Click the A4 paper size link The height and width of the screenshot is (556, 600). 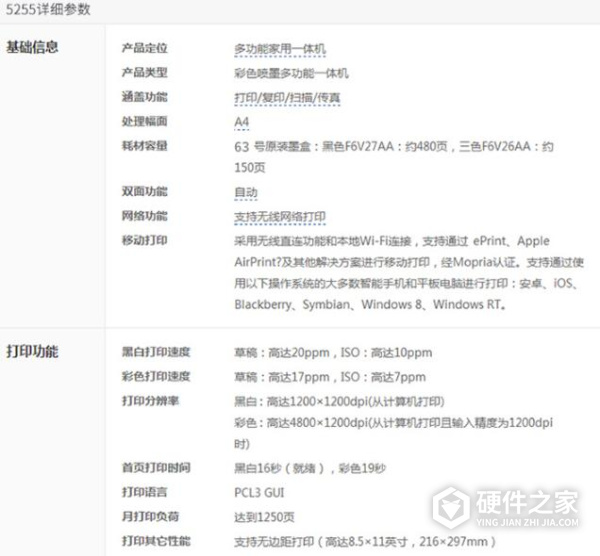241,122
